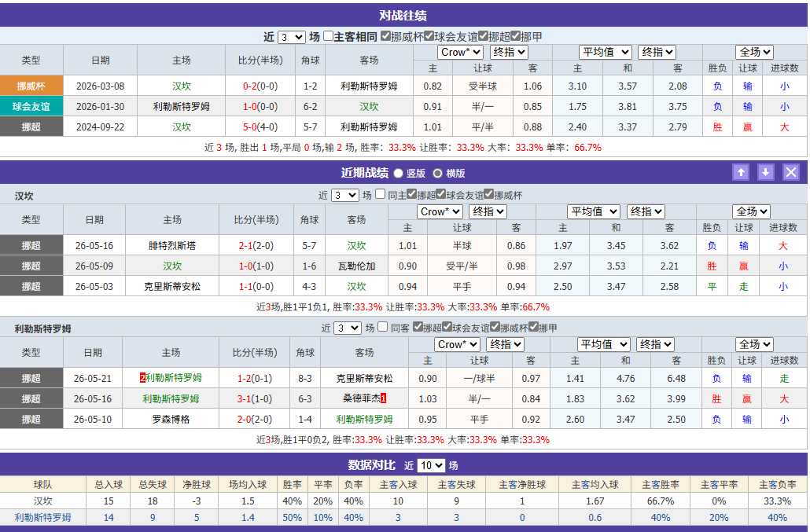The height and width of the screenshot is (532, 810).
Task: Open Crow* company dropdown in 对战往绩 table
Action: point(461,52)
